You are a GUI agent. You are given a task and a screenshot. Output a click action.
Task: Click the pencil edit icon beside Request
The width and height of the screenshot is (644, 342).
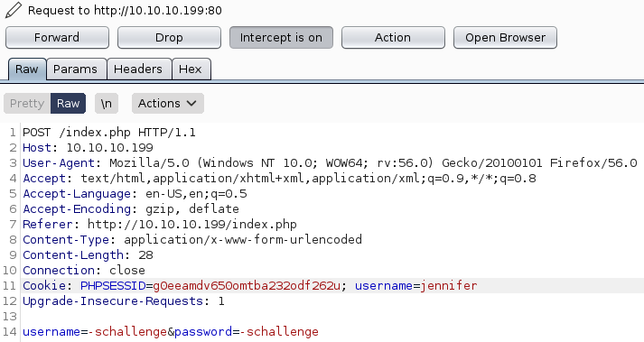(x=14, y=10)
